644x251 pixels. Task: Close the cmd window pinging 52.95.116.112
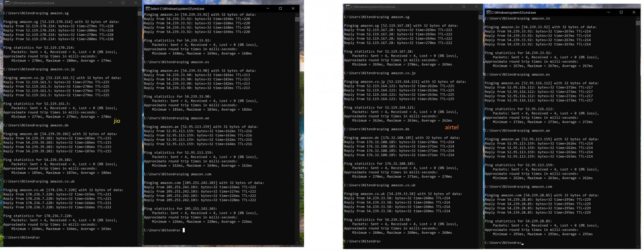[634, 12]
